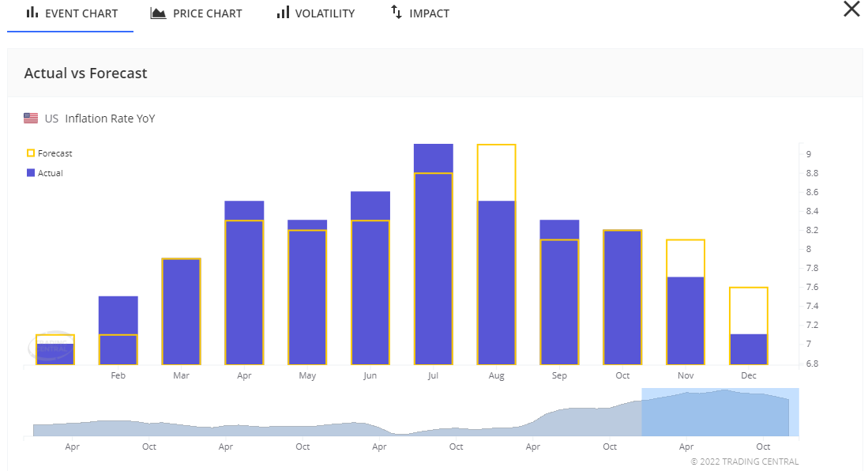Click the '8.2' value on y-axis
The image size is (868, 471).
click(x=812, y=230)
